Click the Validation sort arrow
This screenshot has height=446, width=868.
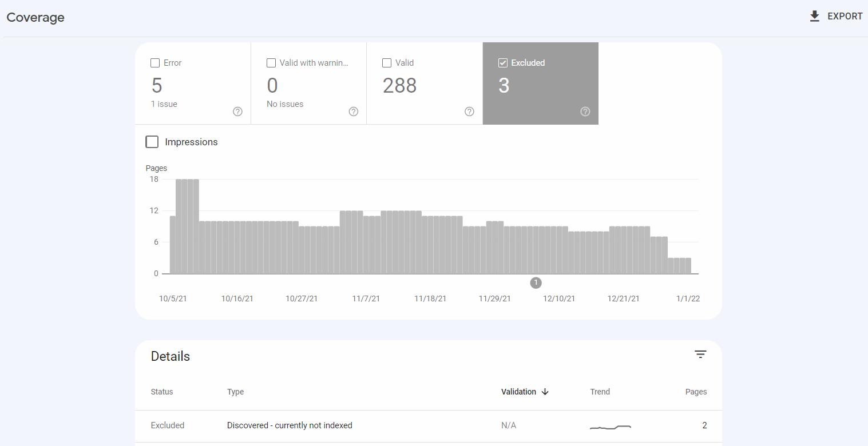tap(545, 392)
